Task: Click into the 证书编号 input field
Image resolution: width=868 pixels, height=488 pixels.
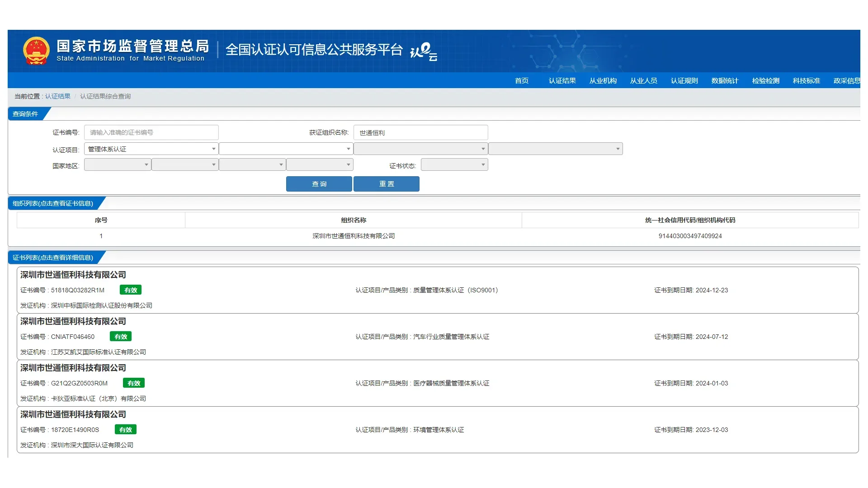Action: [x=151, y=132]
